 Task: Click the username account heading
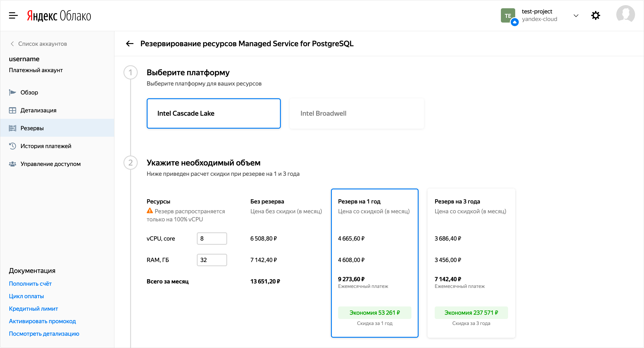tap(24, 59)
